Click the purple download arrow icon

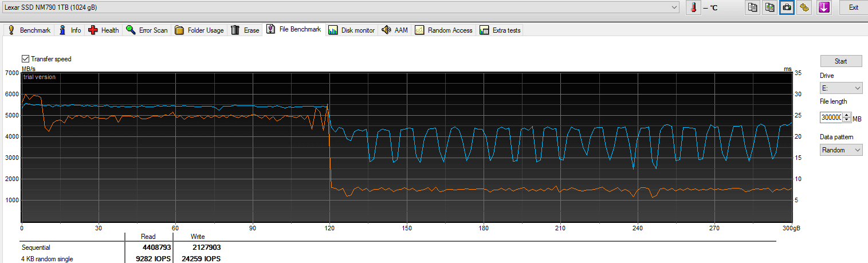pos(824,7)
